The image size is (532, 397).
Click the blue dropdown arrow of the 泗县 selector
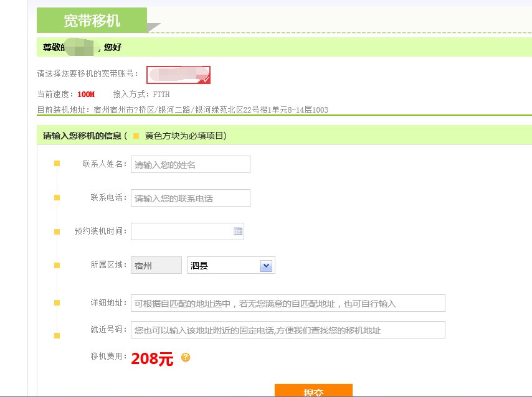266,264
